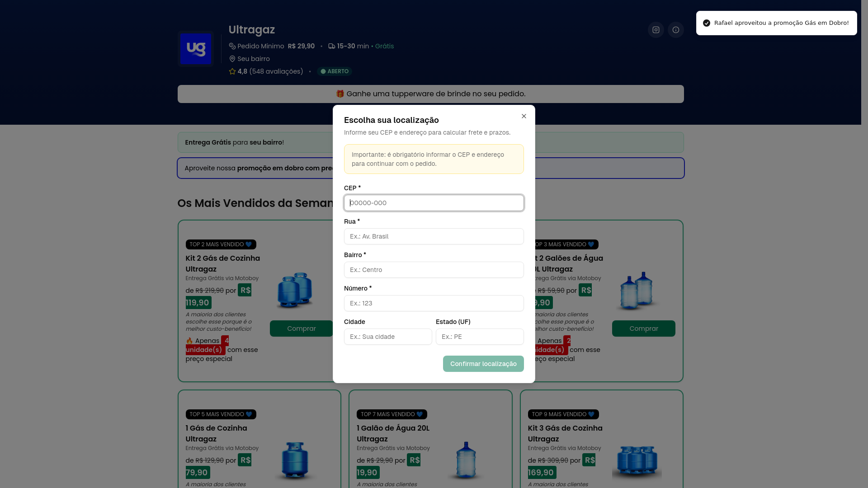This screenshot has height=488, width=868.
Task: Click Kit 3 Gás de Cozinha image
Action: pos(637,460)
